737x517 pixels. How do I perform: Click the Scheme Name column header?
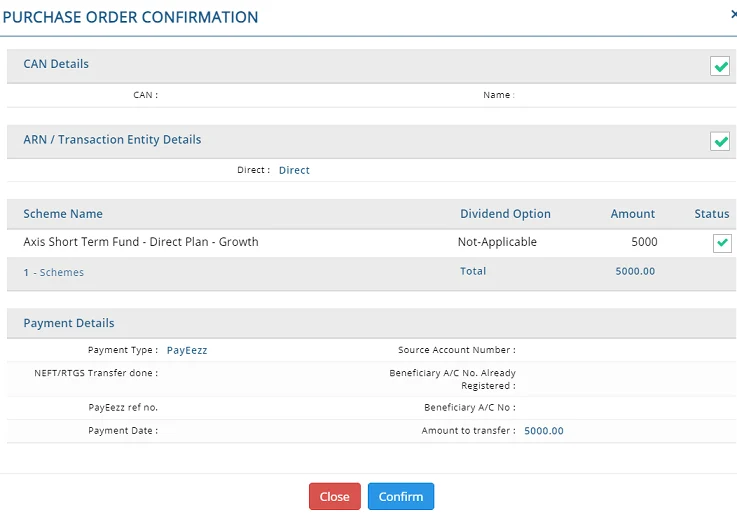pyautogui.click(x=63, y=214)
